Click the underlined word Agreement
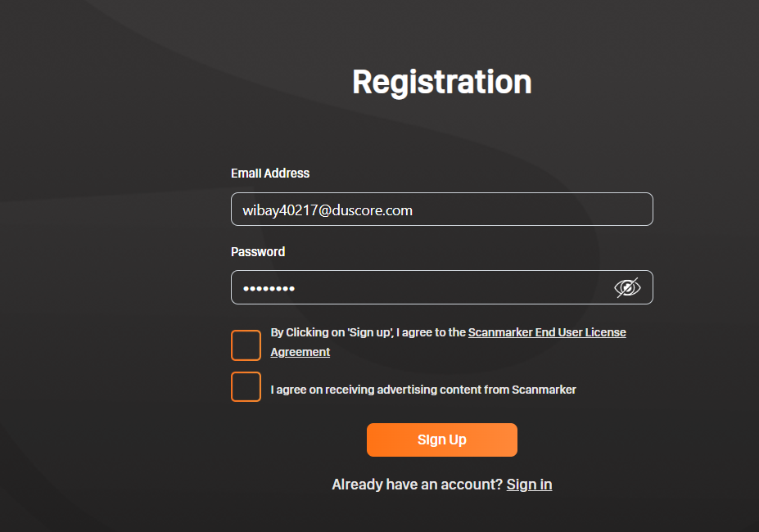This screenshot has height=532, width=759. point(300,352)
